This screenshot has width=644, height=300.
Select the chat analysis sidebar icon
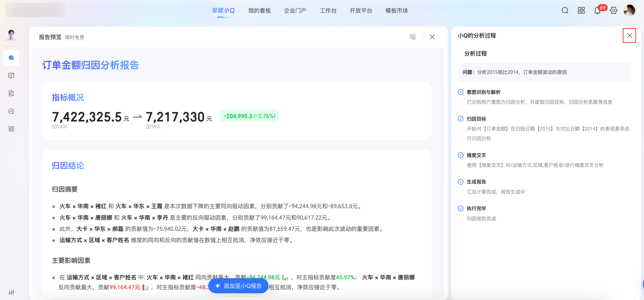point(11,58)
